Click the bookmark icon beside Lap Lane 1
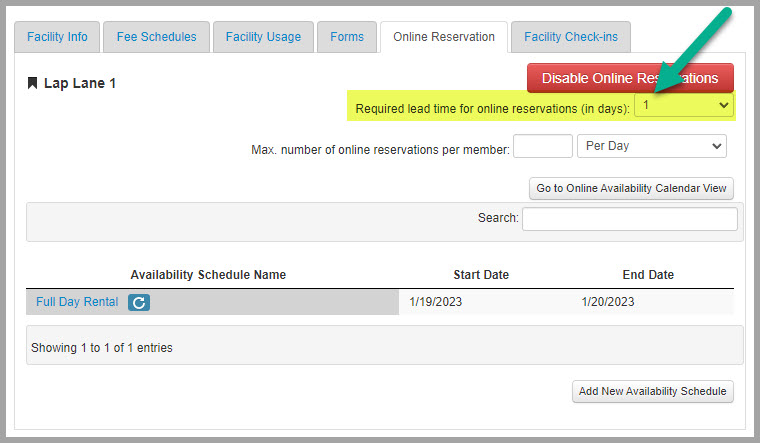This screenshot has width=760, height=443. [33, 84]
